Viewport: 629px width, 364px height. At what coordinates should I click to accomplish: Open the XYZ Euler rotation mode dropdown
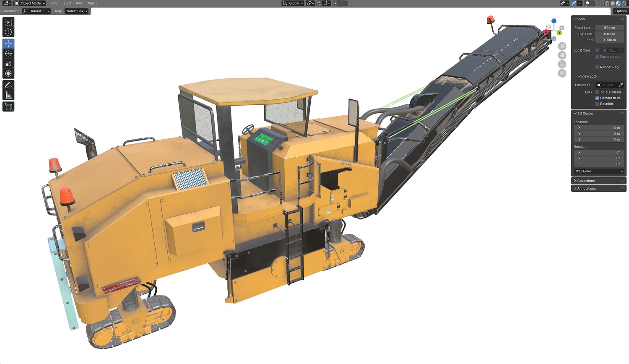pos(599,172)
